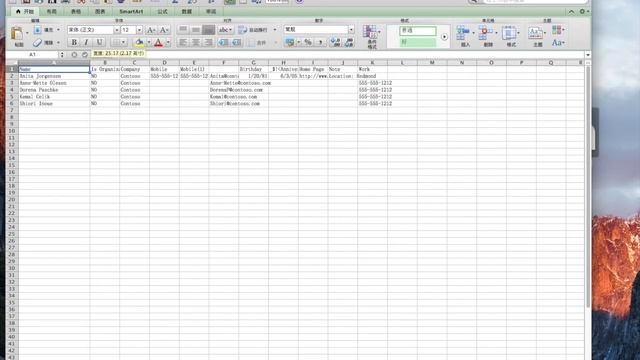Align text left
The image size is (640, 360).
183,42
